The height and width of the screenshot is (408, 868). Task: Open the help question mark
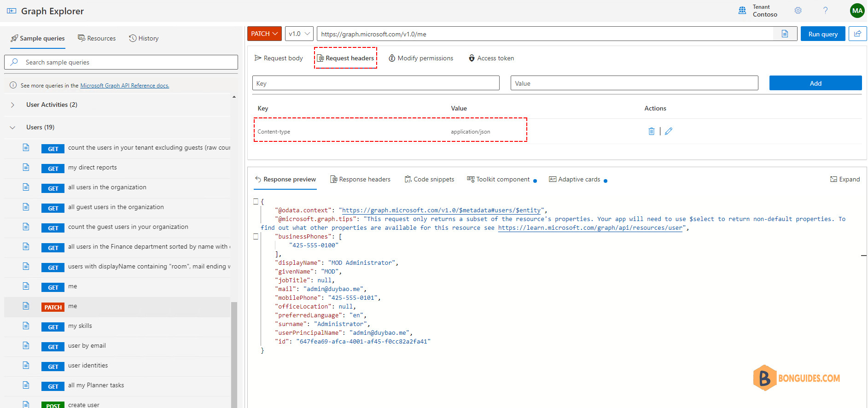coord(825,11)
